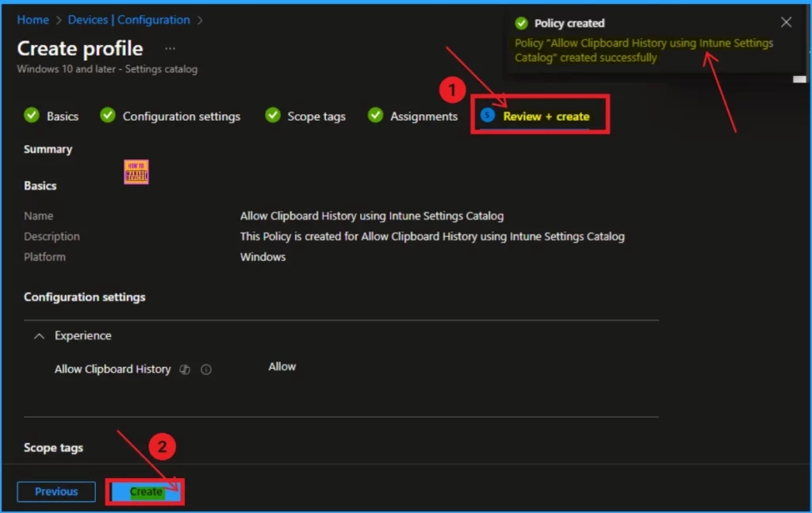Image resolution: width=812 pixels, height=513 pixels.
Task: Click the green checkmark beside Assignments
Action: (375, 115)
